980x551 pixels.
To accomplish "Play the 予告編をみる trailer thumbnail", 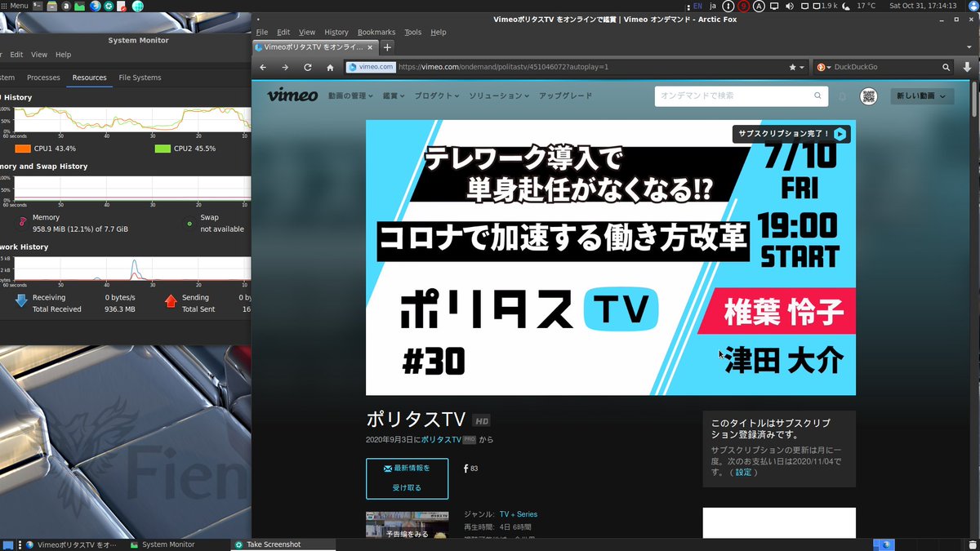I will [x=407, y=523].
